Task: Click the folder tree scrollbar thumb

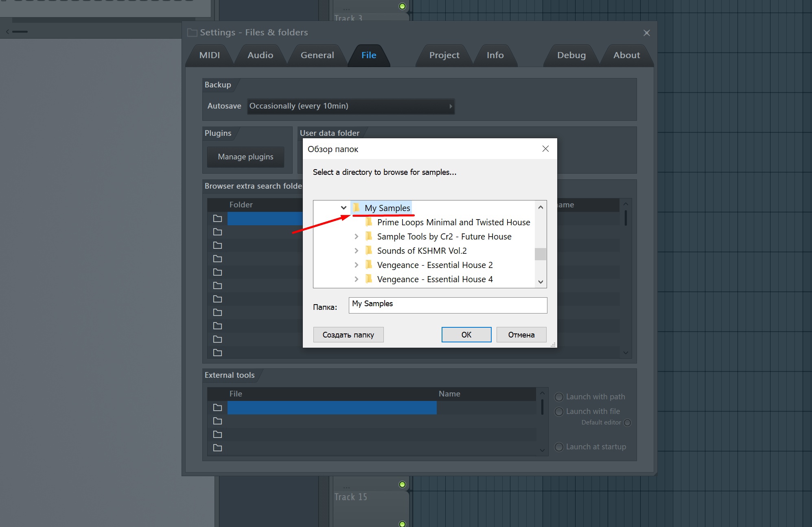Action: tap(541, 254)
